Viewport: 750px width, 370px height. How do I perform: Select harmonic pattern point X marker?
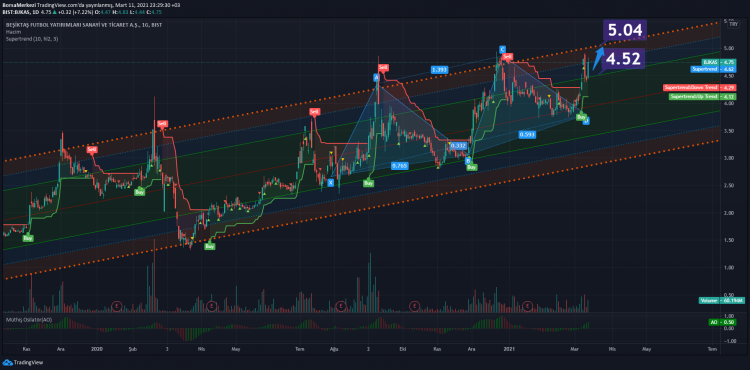pyautogui.click(x=331, y=182)
